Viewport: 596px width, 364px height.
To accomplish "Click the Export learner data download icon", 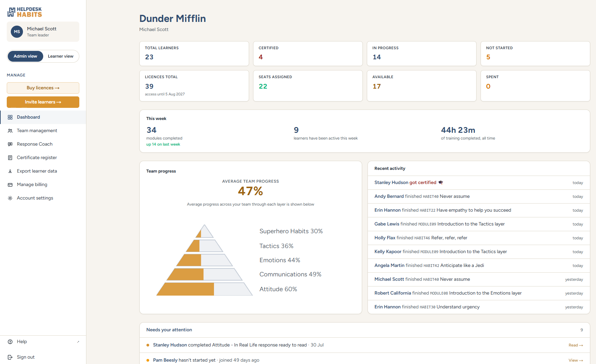I will point(10,171).
